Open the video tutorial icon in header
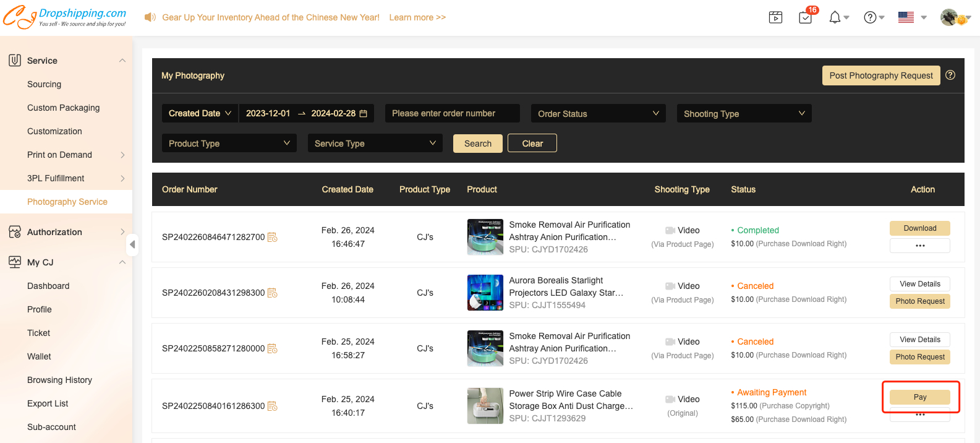The width and height of the screenshot is (980, 443). point(775,17)
